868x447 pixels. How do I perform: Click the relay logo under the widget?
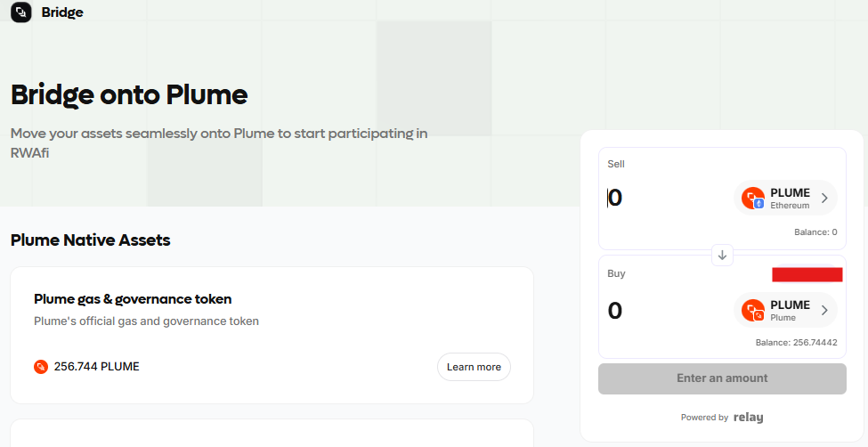[x=749, y=418]
